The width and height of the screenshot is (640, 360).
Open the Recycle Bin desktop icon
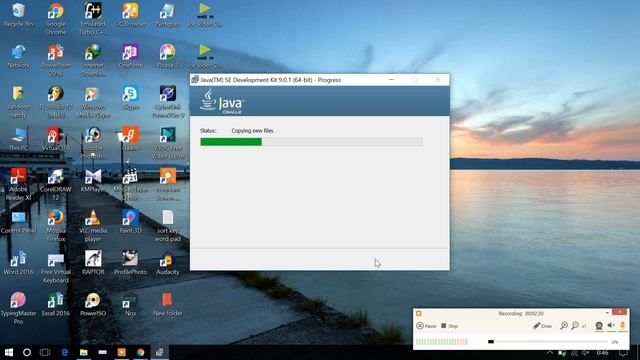[18, 15]
